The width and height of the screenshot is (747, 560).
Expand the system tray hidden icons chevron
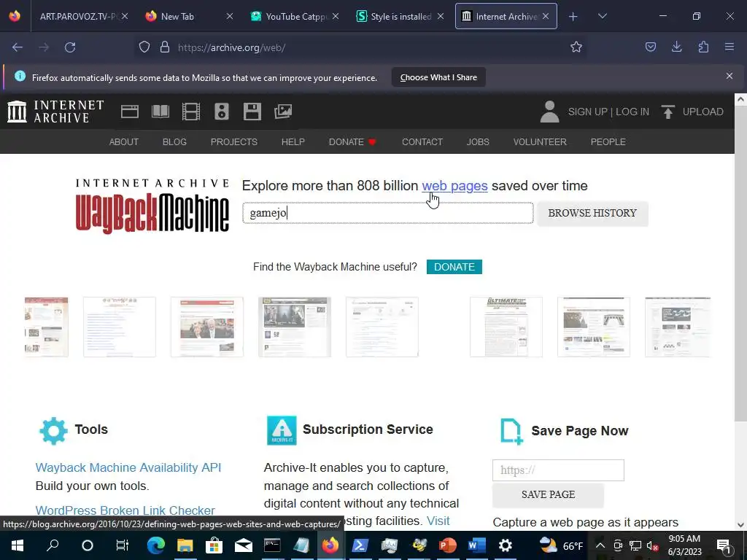point(600,545)
